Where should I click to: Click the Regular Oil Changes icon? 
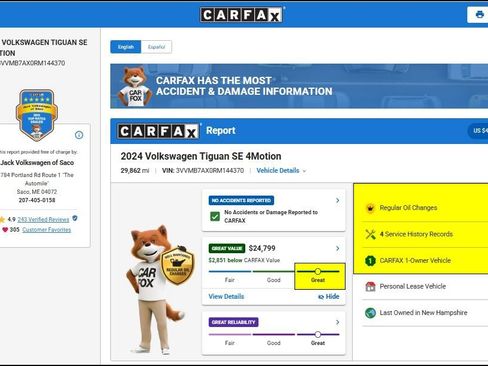[x=370, y=208]
